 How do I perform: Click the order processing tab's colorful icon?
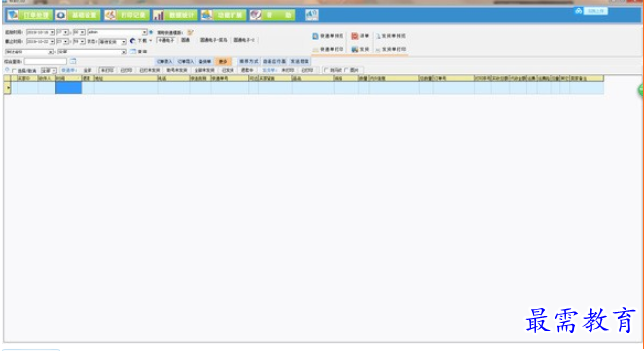(x=14, y=16)
